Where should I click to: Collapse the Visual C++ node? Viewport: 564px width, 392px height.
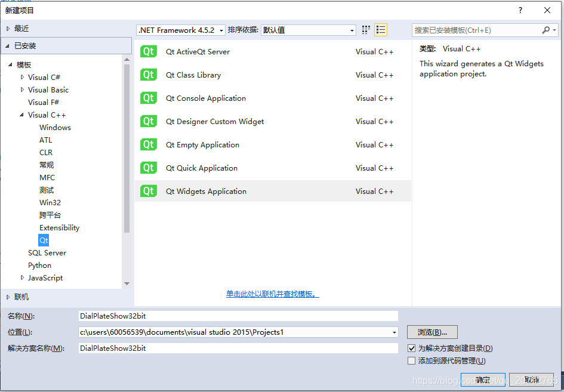tap(21, 115)
